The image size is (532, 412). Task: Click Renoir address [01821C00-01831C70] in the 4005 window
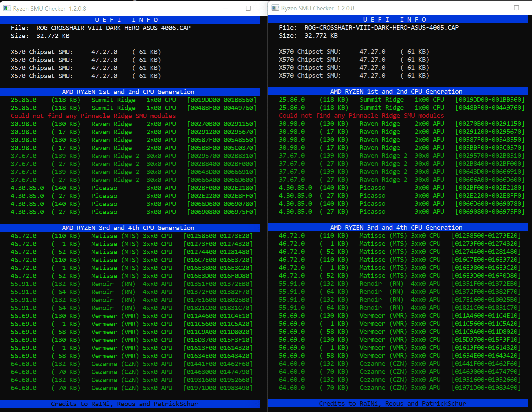[x=486, y=308]
